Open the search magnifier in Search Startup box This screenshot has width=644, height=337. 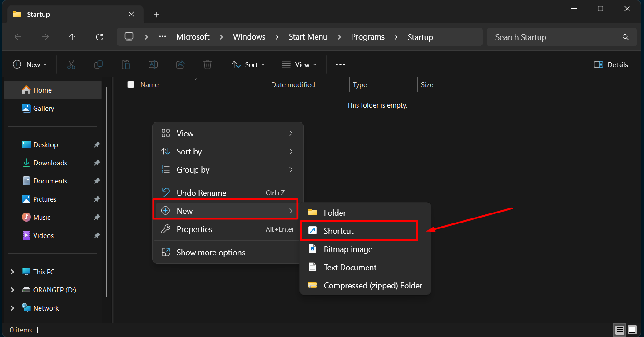[625, 37]
